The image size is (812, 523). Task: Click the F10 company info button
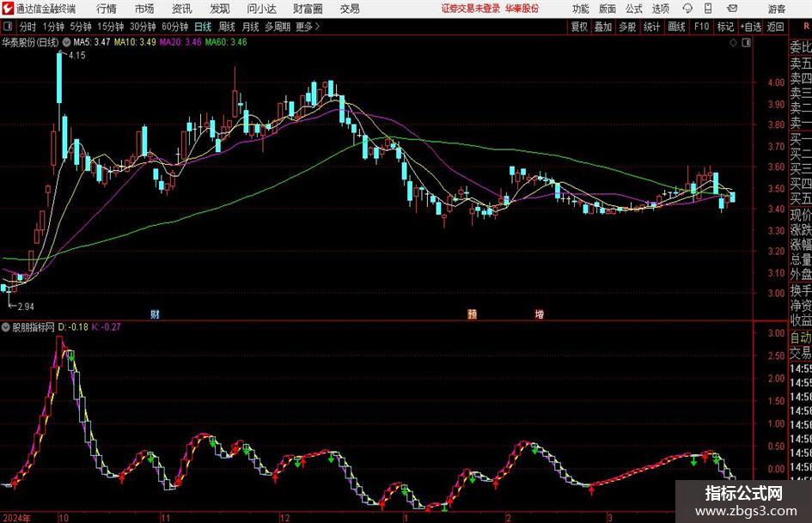tap(702, 27)
